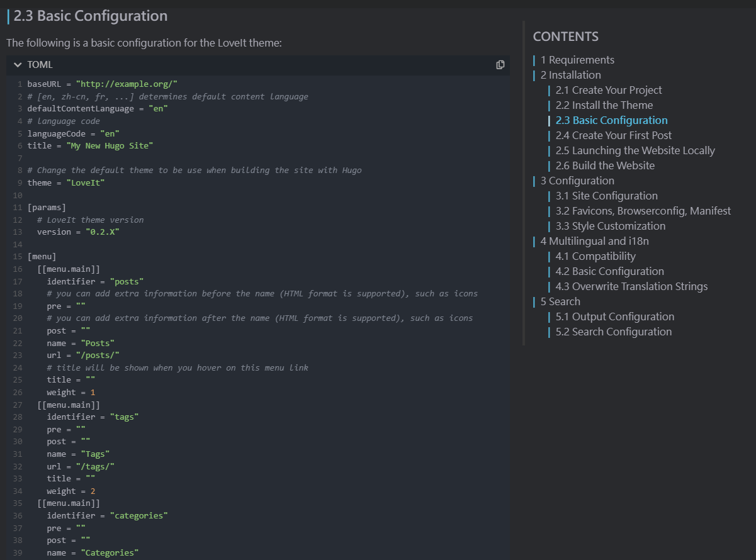Click the chevron next to TOML label

18,64
